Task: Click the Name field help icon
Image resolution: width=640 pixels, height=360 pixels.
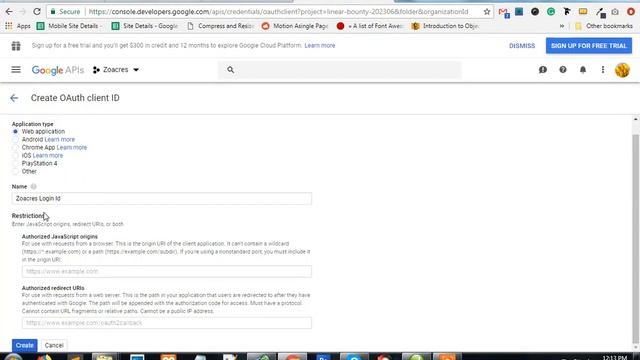Action: (x=33, y=187)
